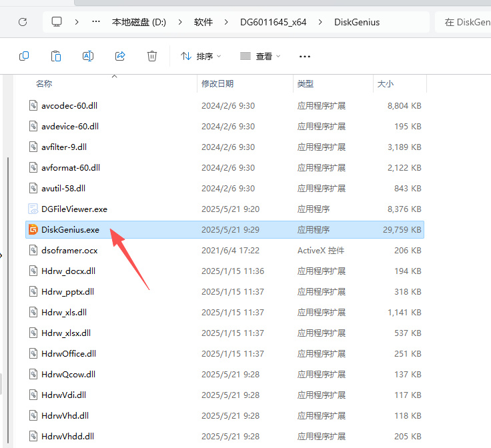Click the file name HdrwOffice.dll
Screen dimensions: 491x448
tap(69, 353)
